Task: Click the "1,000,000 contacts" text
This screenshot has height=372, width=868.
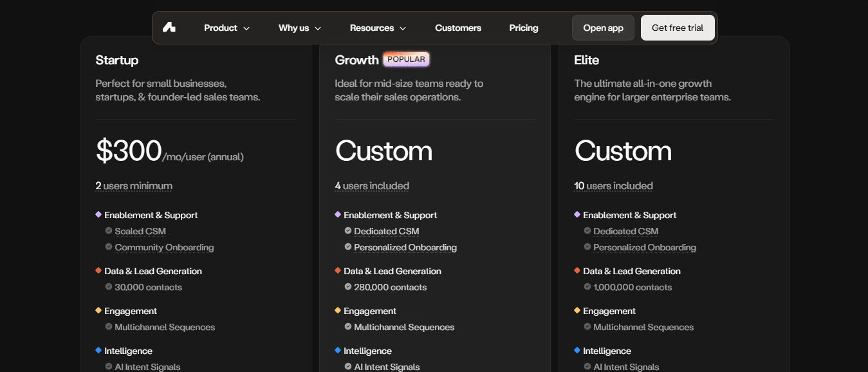Action: pos(633,287)
